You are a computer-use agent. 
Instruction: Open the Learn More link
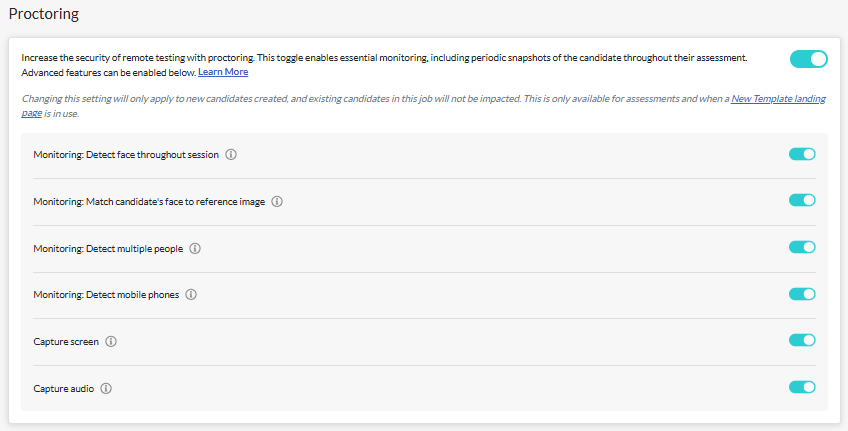pyautogui.click(x=223, y=72)
